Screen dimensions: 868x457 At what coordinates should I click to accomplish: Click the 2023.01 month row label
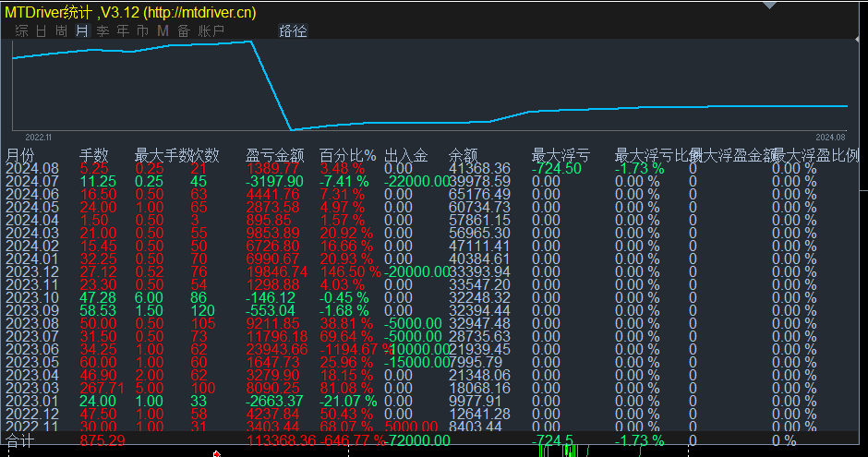[x=32, y=402]
